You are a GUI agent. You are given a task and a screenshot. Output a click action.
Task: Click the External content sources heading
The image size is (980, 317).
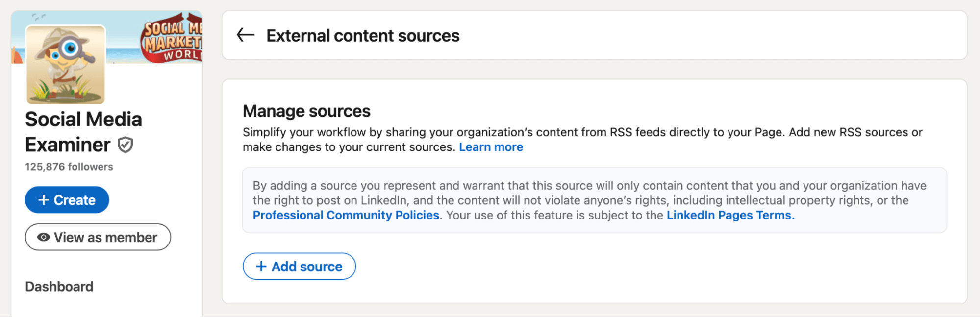coord(363,36)
